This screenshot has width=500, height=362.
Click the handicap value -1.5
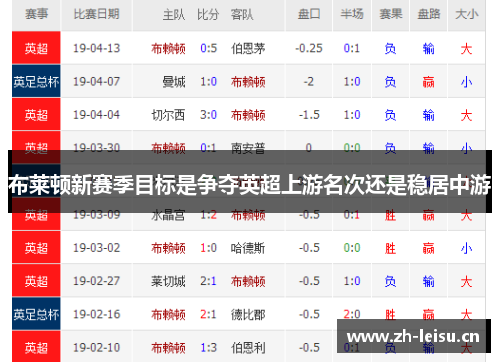pos(309,115)
